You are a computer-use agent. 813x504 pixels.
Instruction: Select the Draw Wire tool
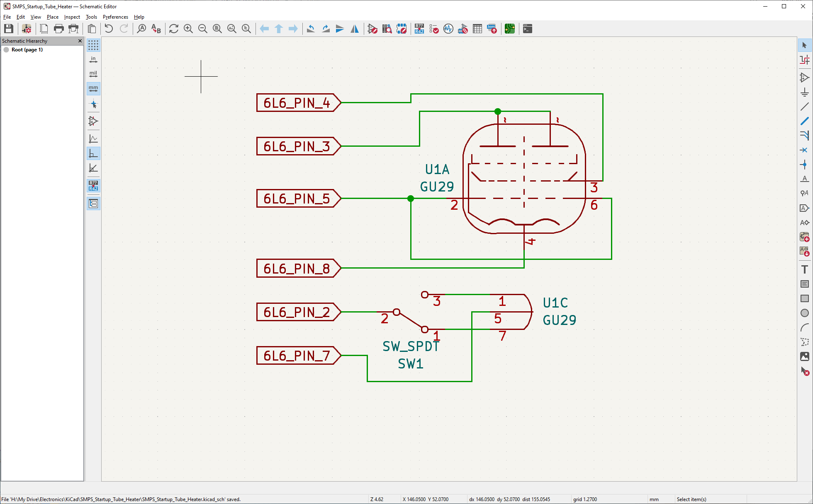click(x=805, y=107)
